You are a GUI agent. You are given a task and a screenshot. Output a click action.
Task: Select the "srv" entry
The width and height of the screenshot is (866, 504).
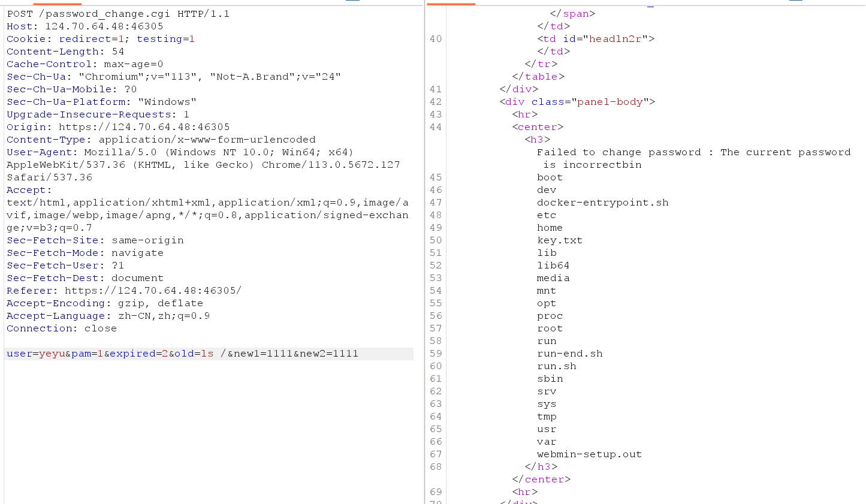pos(547,391)
